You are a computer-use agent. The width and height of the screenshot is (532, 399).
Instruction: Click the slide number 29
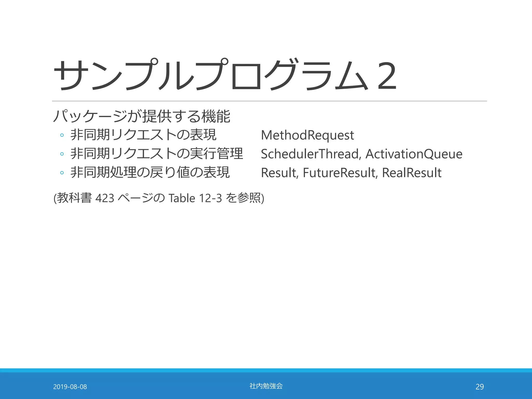(480, 387)
